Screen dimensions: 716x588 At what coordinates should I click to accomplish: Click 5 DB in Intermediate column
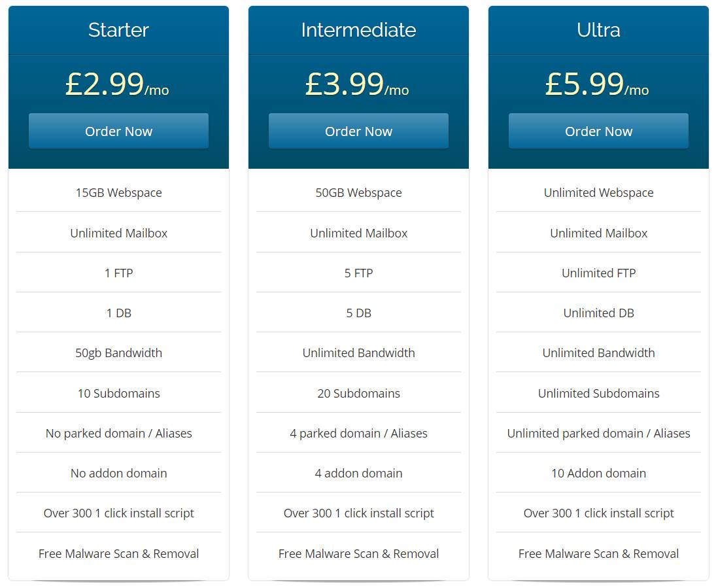pos(358,313)
